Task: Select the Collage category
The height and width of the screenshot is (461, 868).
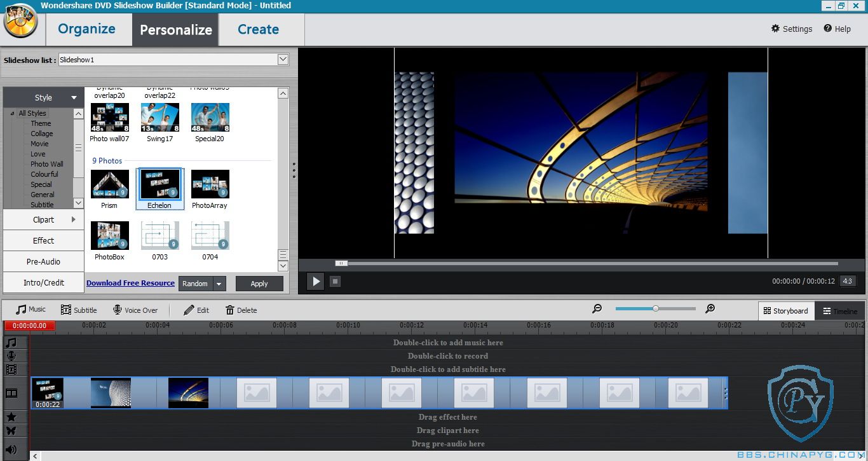Action: (42, 134)
